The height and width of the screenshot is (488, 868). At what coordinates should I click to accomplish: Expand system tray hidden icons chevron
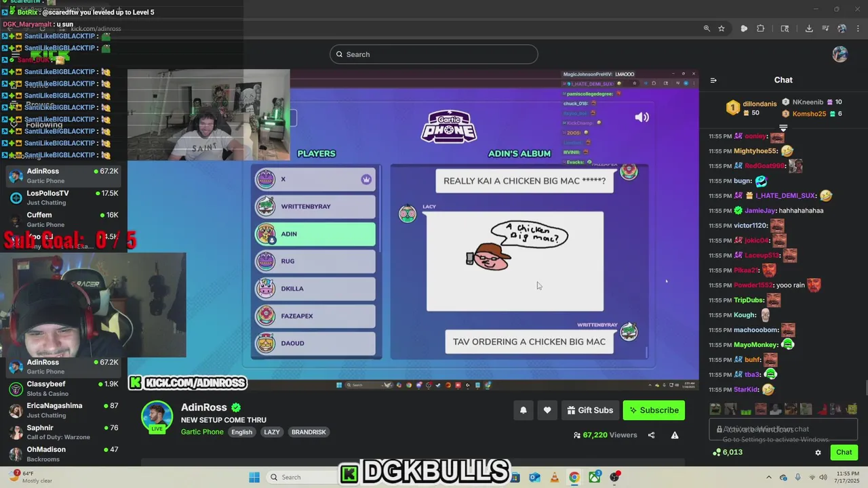[768, 477]
